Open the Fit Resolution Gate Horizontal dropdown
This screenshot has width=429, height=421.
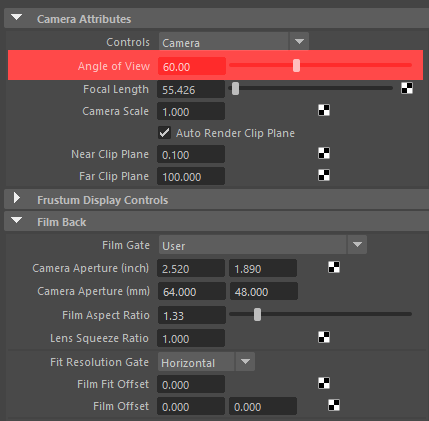[x=206, y=362]
